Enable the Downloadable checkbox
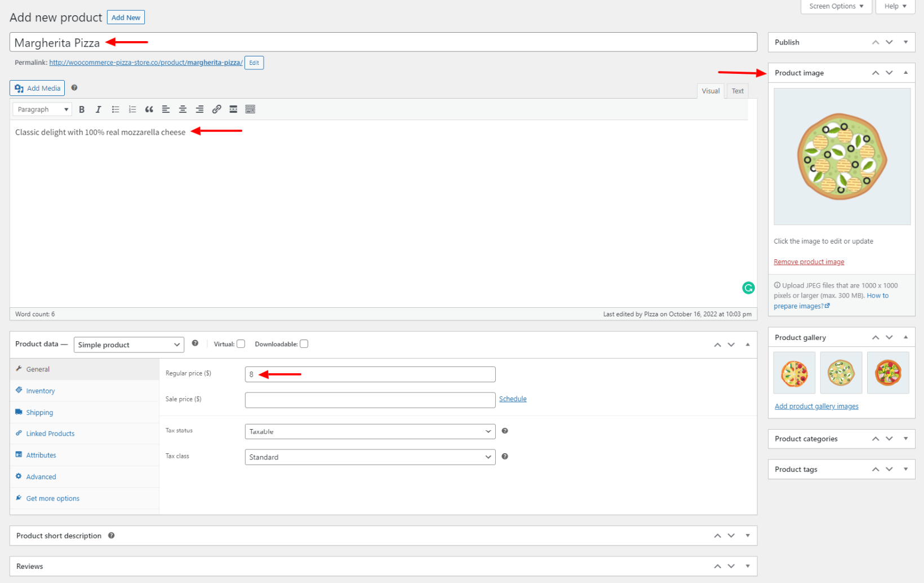This screenshot has height=583, width=924. coord(304,344)
